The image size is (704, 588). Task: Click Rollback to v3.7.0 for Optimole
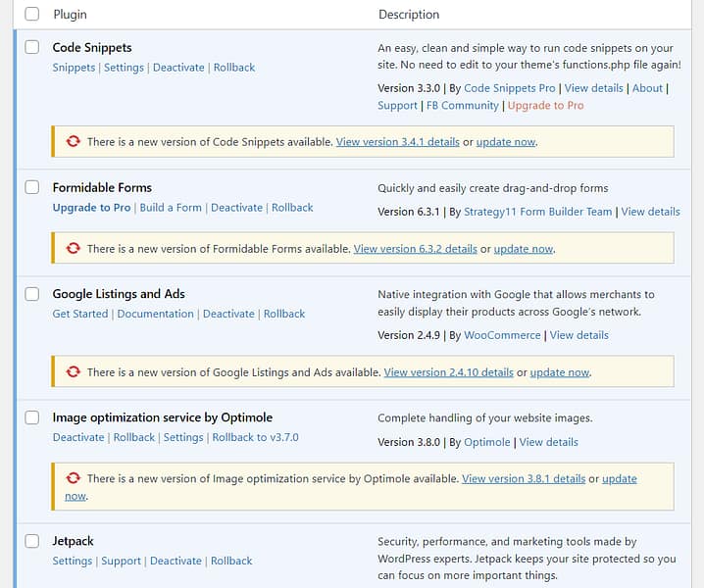click(255, 437)
